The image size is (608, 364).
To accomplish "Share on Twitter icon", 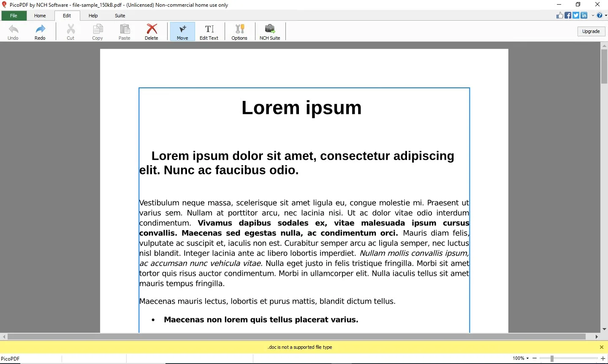I will (x=576, y=15).
